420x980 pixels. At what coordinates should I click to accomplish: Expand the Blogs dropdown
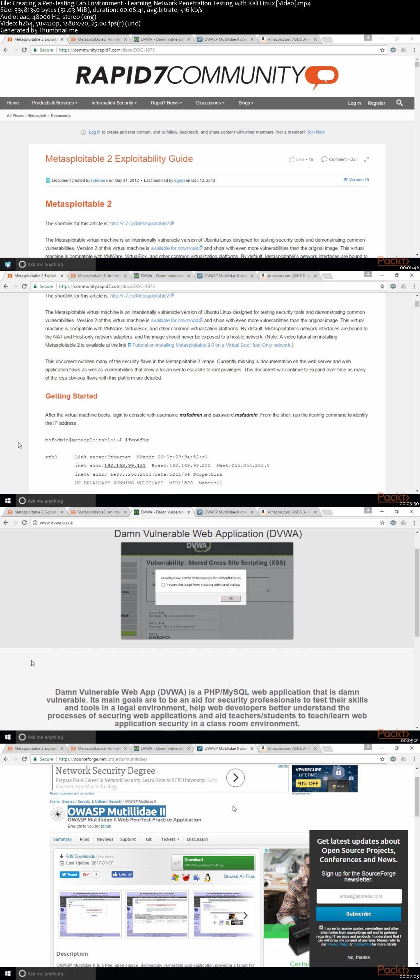point(246,103)
